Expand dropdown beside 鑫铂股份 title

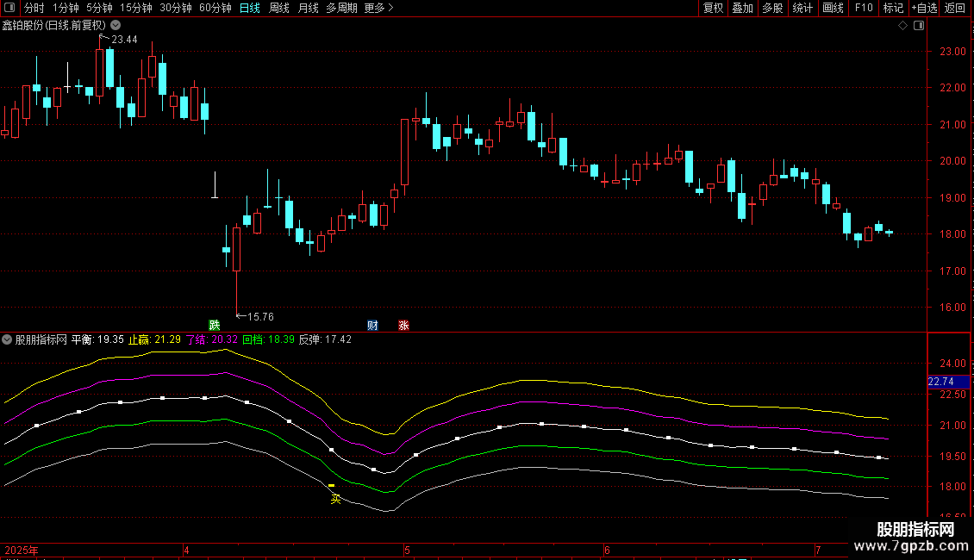[116, 25]
